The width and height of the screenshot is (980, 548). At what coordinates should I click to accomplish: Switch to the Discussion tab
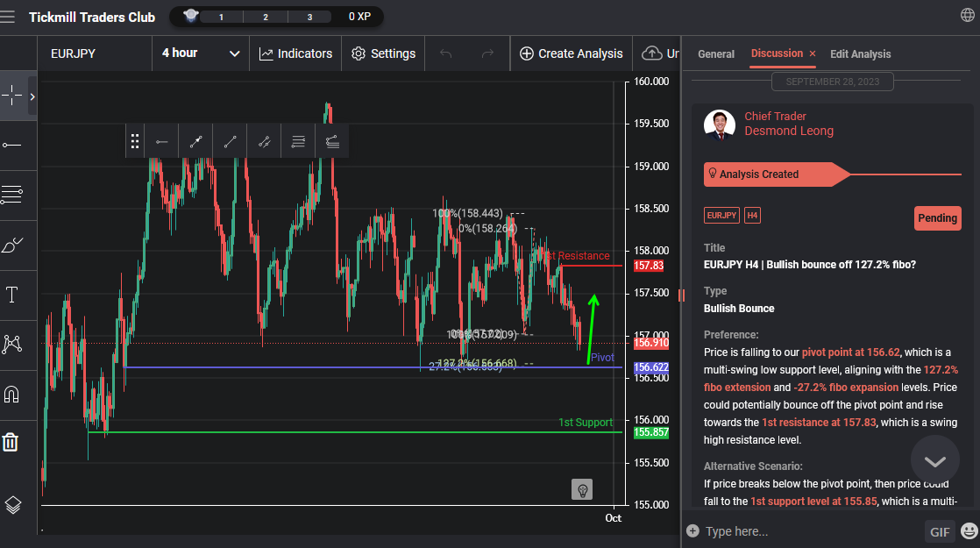(777, 53)
